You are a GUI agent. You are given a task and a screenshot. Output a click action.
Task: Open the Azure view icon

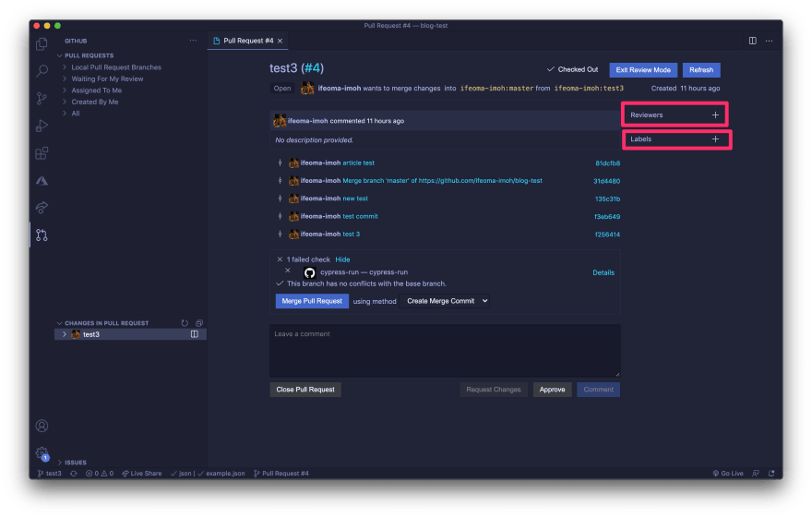click(42, 180)
